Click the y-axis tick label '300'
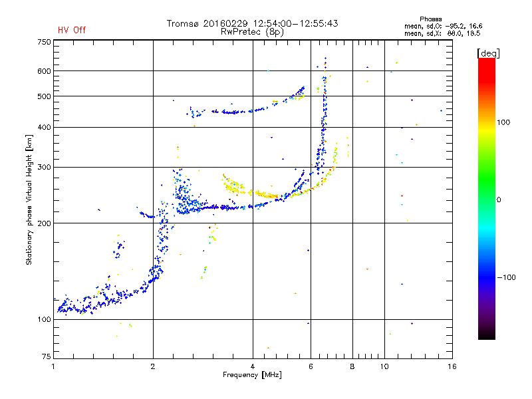 click(x=44, y=168)
